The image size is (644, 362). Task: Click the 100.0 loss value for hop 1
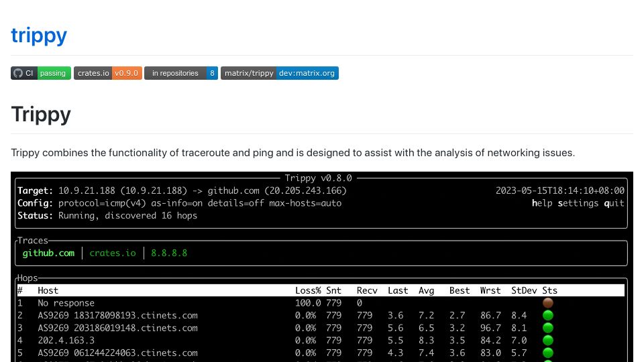[x=308, y=303]
